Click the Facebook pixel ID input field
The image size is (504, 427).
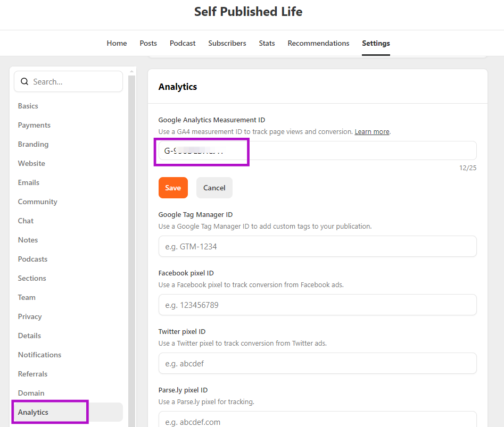(317, 305)
